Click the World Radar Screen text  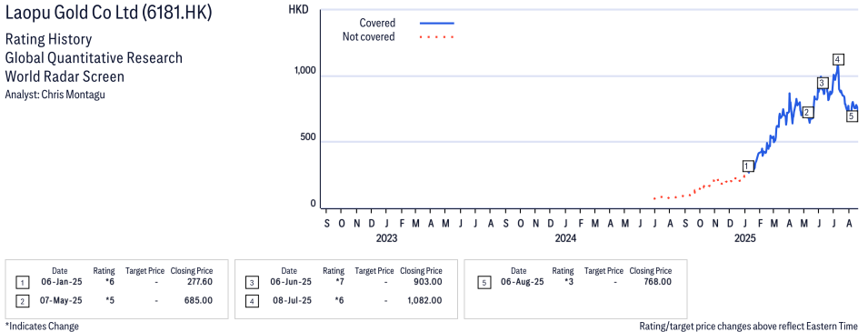[65, 76]
